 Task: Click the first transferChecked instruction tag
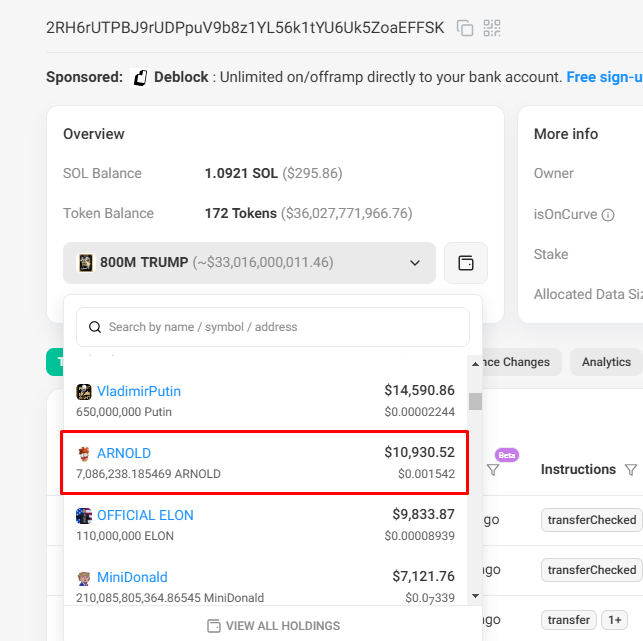(x=592, y=520)
